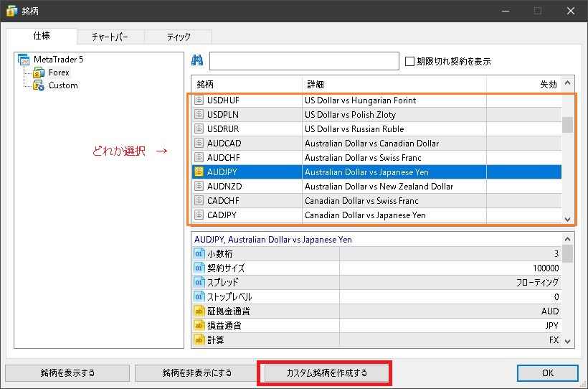Click the properties panel scrollbar thumb

click(x=567, y=254)
